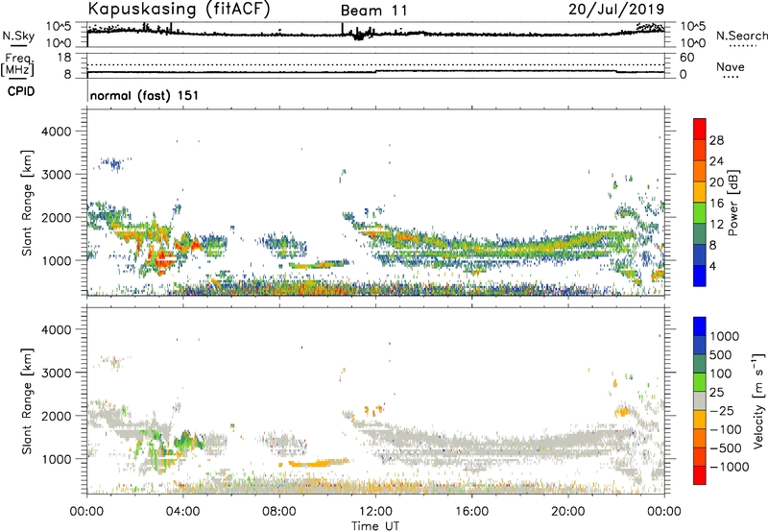768x532 pixels.
Task: Click the N.Sky legend label
Action: point(18,36)
